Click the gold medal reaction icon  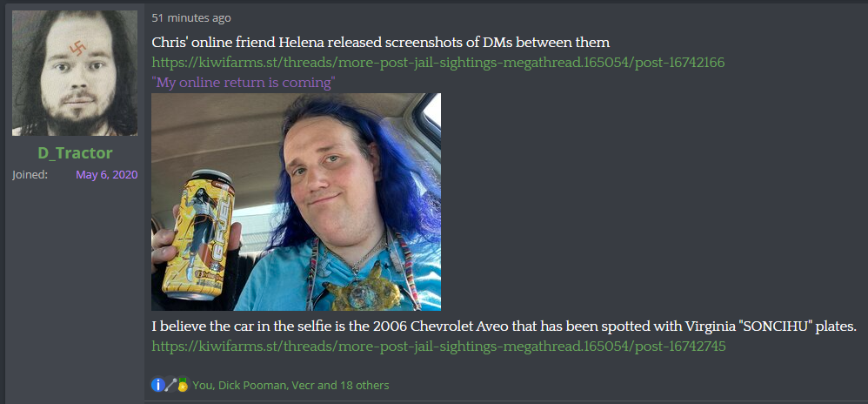(x=183, y=385)
